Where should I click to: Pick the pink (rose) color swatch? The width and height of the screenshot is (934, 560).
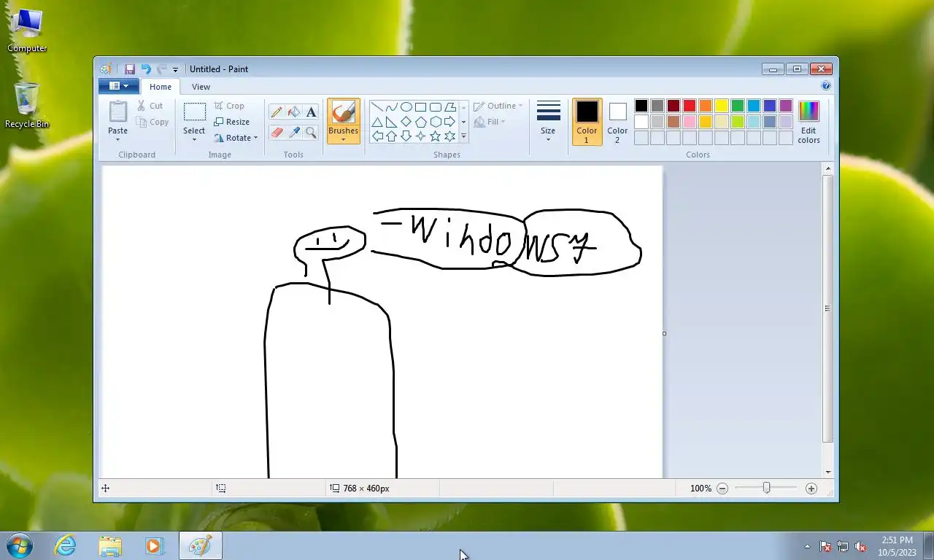690,122
